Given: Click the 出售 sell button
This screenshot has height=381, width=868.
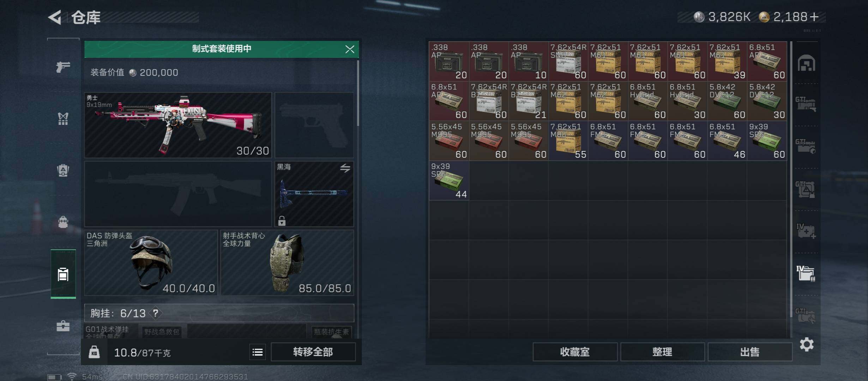Looking at the screenshot, I should (x=750, y=352).
